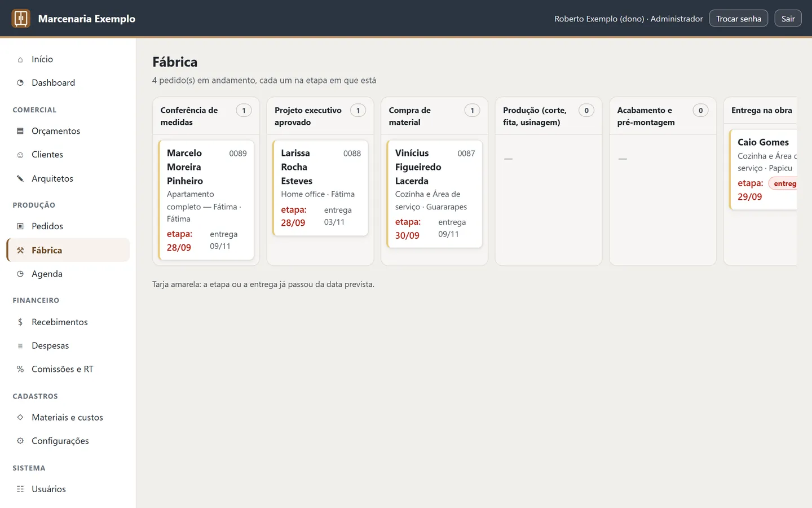Click the Configurações gear icon
The height and width of the screenshot is (508, 812).
tap(20, 441)
